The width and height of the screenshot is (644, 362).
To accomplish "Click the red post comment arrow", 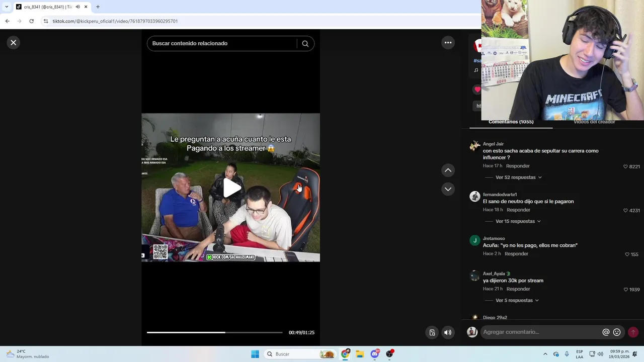I will tap(633, 332).
